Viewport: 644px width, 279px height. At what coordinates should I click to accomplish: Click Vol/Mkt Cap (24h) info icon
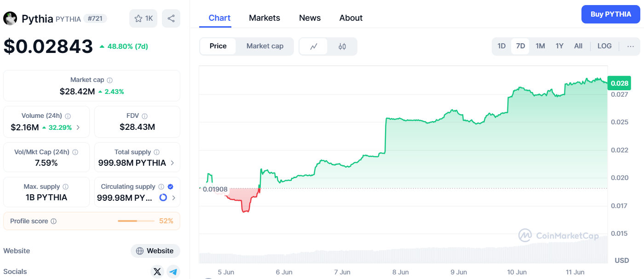pos(75,152)
